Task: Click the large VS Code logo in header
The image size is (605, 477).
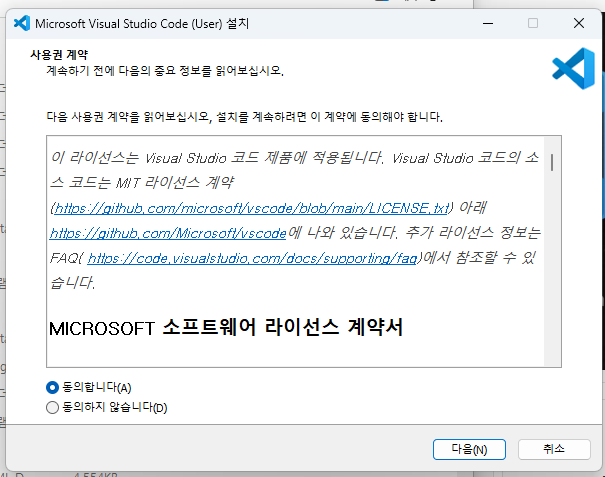Action: click(574, 68)
